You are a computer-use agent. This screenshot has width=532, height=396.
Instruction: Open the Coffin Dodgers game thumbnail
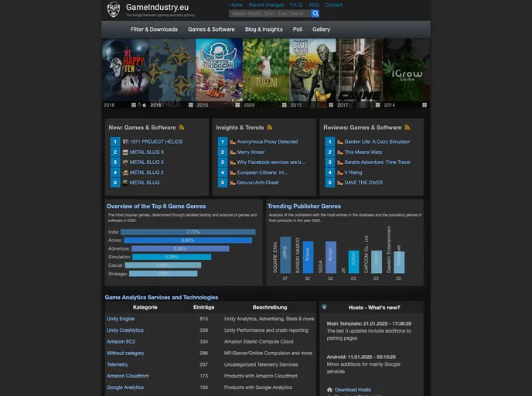click(219, 73)
